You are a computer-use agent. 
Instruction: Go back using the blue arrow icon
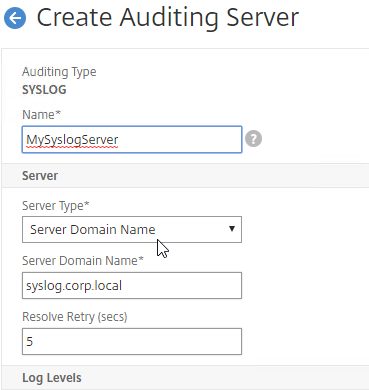pos(15,18)
